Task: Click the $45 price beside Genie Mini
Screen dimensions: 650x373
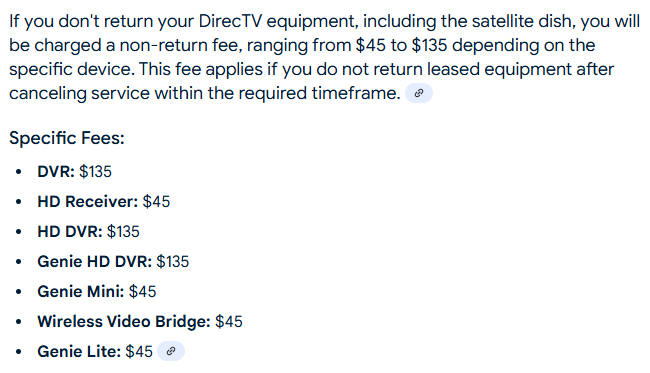Action: tap(143, 292)
